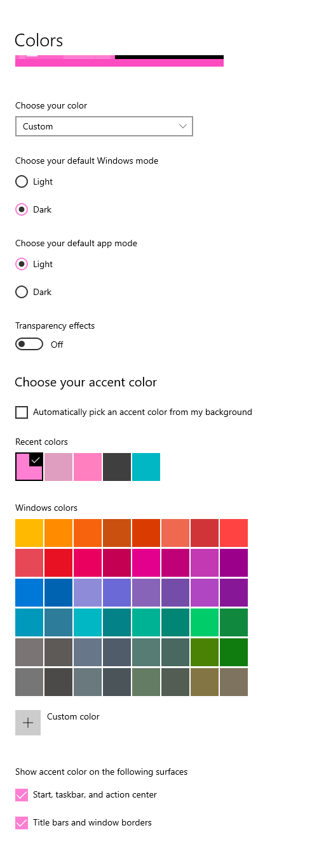Select Dark default Windows mode
Screen dimensions: 312x868
pyautogui.click(x=22, y=209)
